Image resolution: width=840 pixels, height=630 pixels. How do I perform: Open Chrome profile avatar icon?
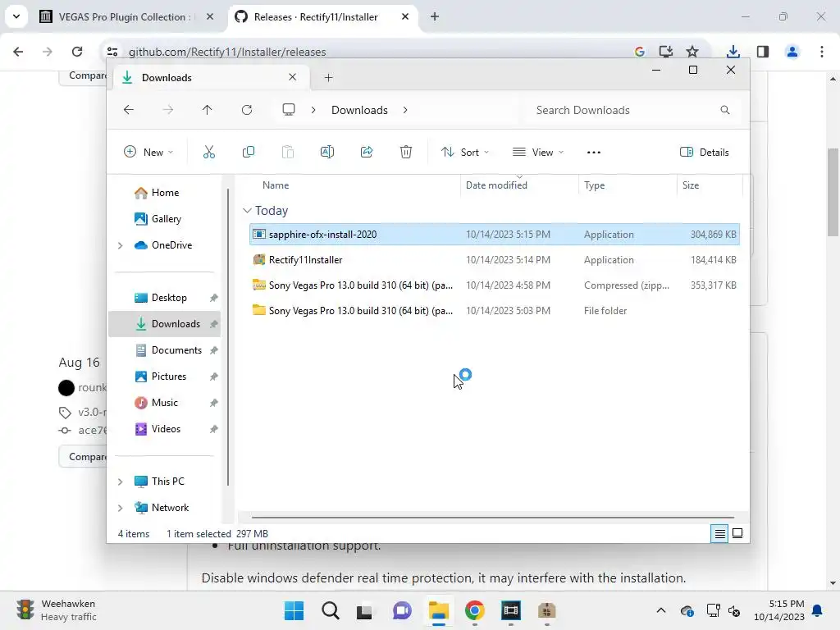pyautogui.click(x=792, y=52)
